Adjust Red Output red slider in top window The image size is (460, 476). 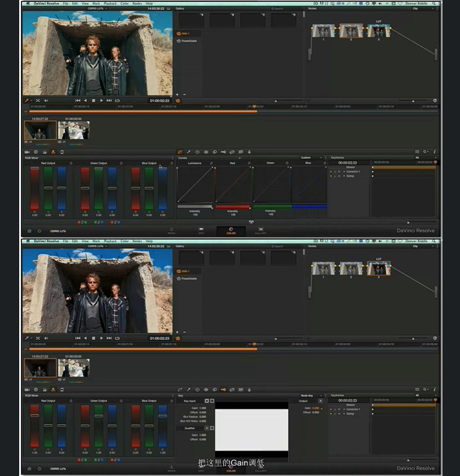point(34,188)
